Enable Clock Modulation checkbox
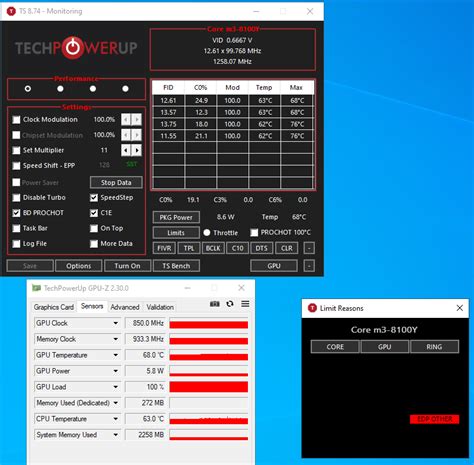 [x=16, y=120]
